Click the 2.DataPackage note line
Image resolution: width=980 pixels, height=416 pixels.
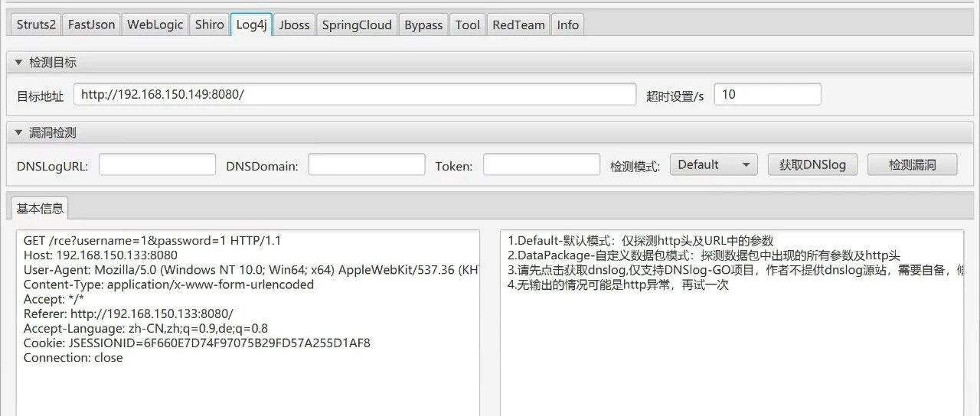704,255
